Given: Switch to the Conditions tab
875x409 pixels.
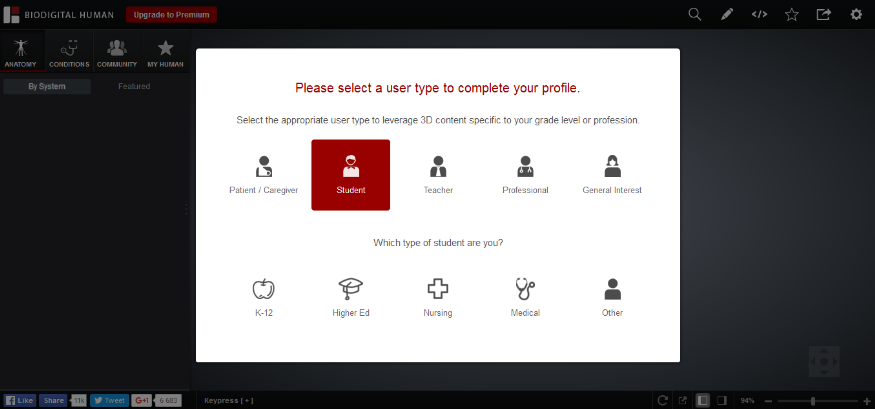Looking at the screenshot, I should 69,52.
